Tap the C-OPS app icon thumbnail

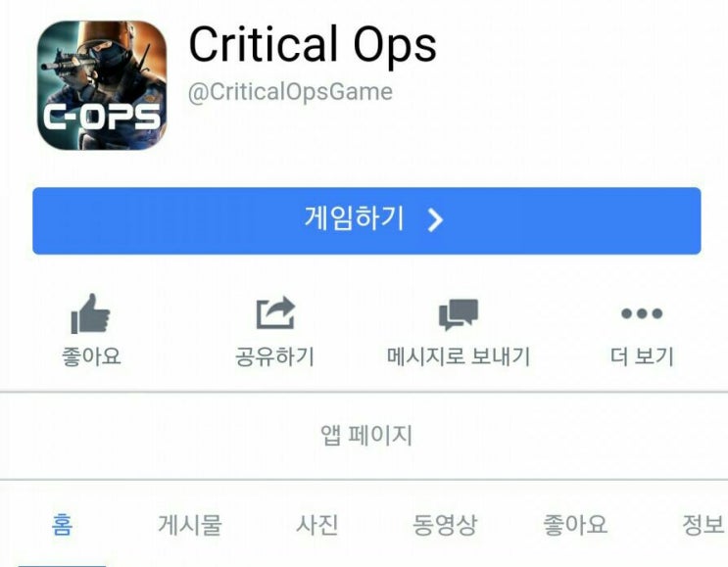(102, 85)
